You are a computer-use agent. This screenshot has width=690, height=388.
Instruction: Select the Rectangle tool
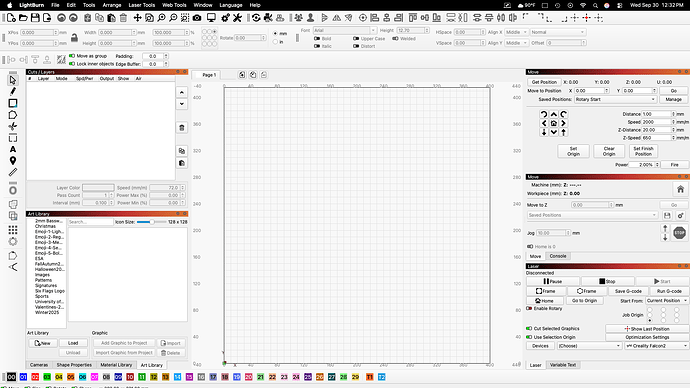[13, 103]
